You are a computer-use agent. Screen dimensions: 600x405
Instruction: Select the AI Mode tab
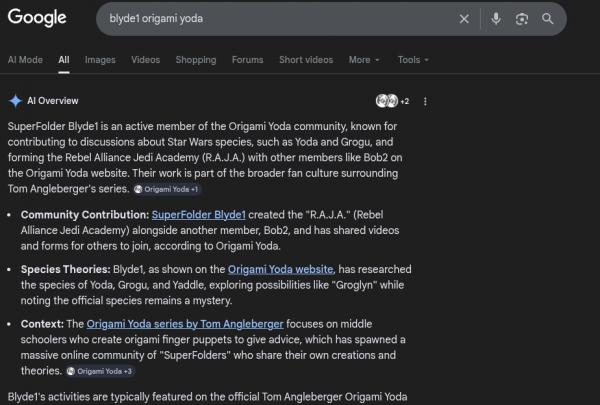[x=25, y=60]
